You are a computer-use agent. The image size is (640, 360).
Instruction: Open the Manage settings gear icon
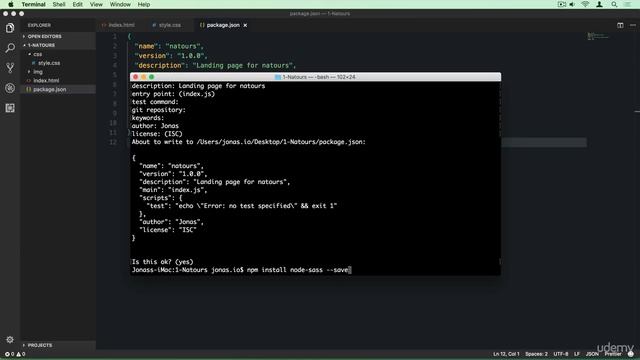point(10,340)
